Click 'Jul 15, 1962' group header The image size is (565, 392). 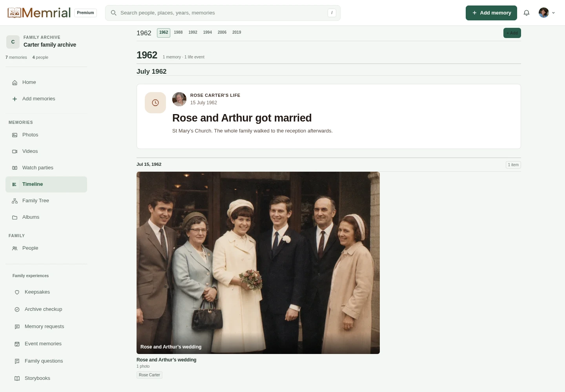[x=149, y=164]
